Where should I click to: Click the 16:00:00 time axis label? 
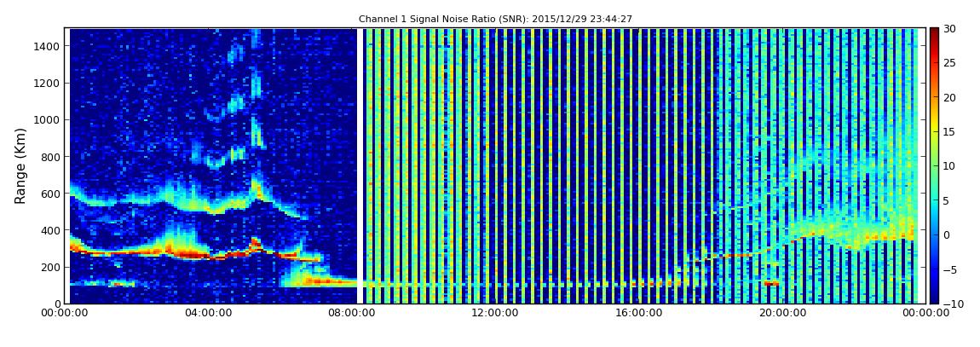pyautogui.click(x=639, y=313)
